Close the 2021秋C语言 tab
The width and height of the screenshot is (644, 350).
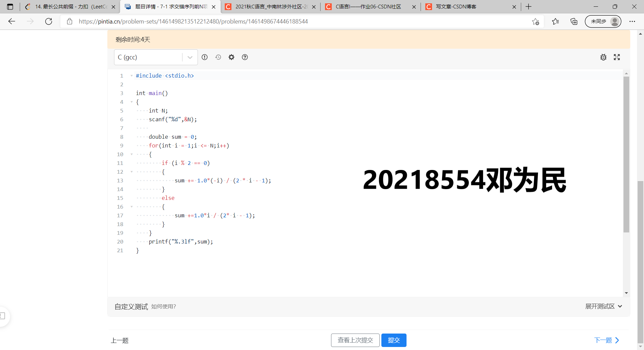(x=314, y=7)
